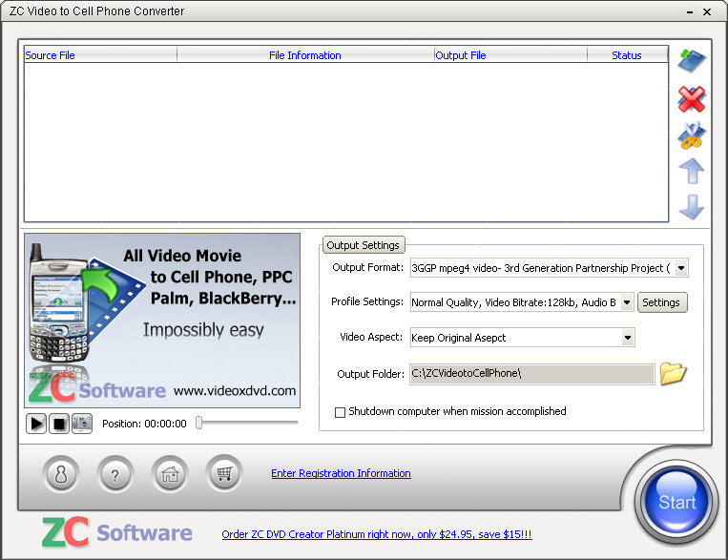Image resolution: width=728 pixels, height=560 pixels.
Task: Select the Output Settings tab
Action: tap(363, 245)
